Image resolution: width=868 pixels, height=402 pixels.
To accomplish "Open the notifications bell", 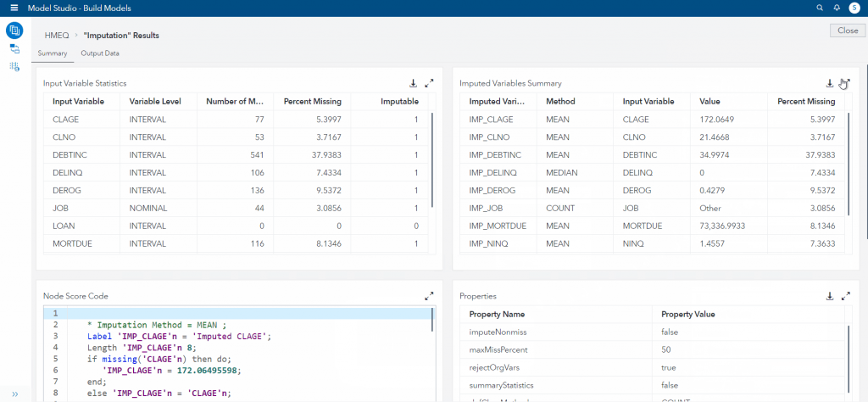I will pos(837,8).
